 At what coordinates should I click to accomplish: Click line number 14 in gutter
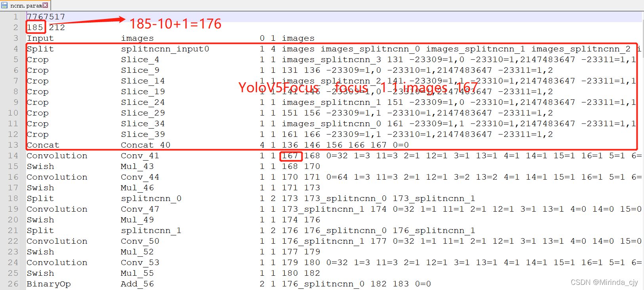click(x=13, y=156)
